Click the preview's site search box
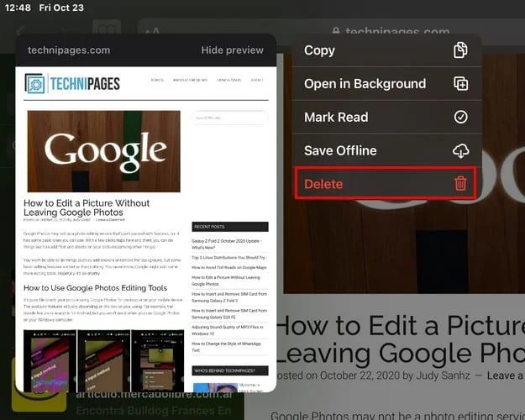This screenshot has height=420, width=525. pyautogui.click(x=230, y=118)
